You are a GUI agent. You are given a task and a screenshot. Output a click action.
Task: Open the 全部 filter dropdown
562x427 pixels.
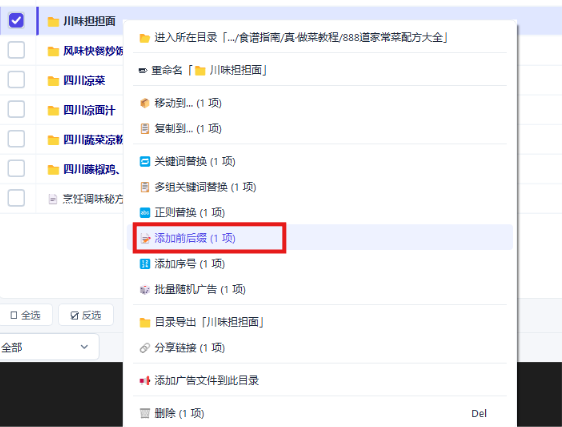[49, 347]
